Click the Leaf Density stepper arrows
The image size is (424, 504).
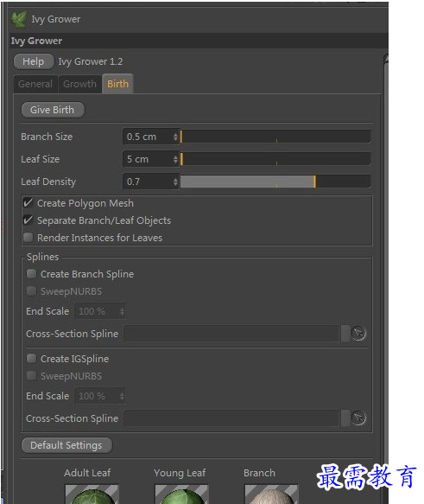coord(175,182)
